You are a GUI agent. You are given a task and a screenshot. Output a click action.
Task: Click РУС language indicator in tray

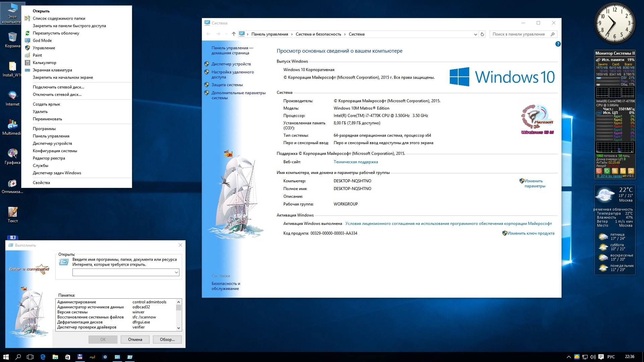point(611,357)
